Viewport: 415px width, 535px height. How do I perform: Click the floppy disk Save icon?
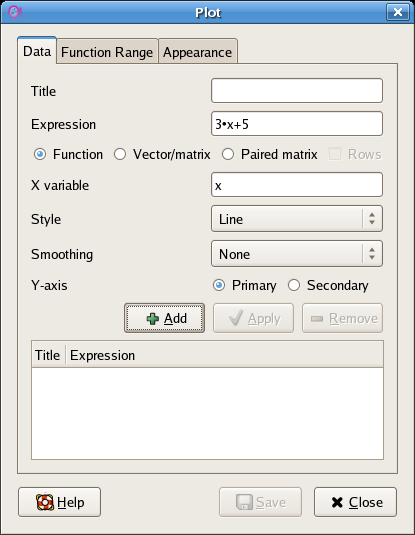244,502
